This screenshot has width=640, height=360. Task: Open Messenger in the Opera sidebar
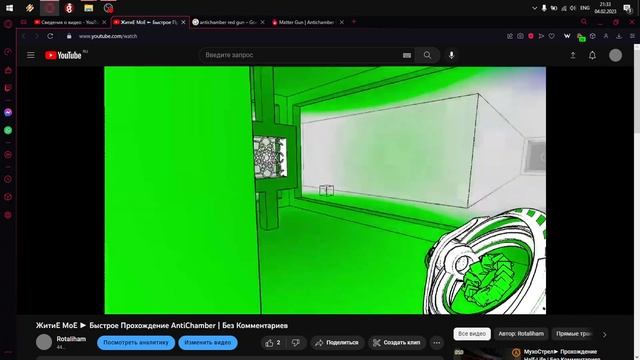tap(8, 112)
